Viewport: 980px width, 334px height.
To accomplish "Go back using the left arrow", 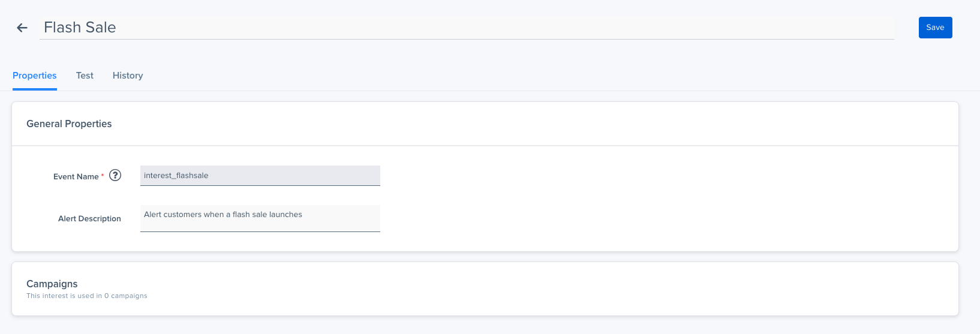I will click(22, 28).
